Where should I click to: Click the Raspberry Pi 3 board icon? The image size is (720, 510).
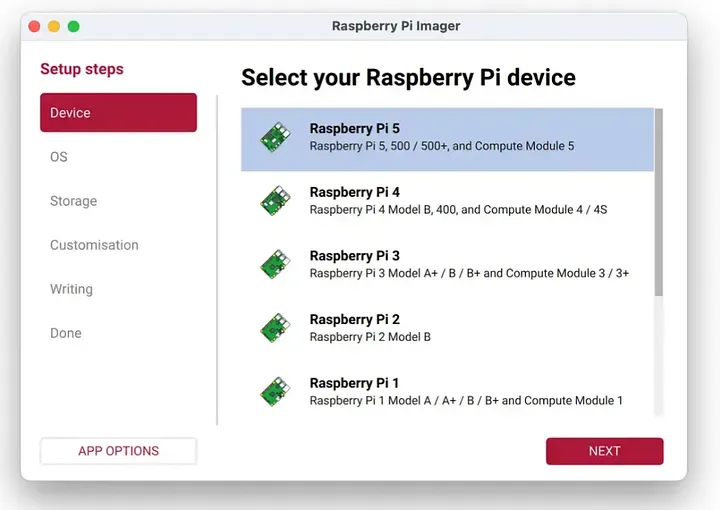pos(275,264)
